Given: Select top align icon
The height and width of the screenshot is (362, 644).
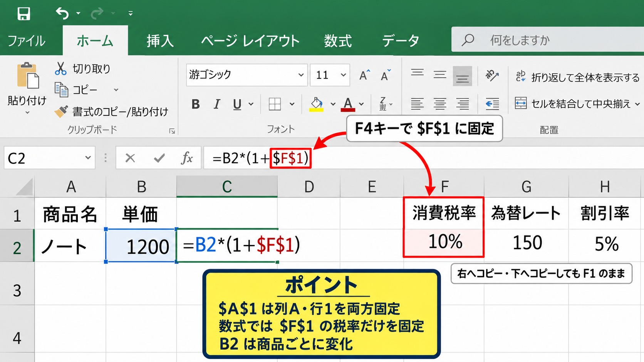Looking at the screenshot, I should point(417,73).
